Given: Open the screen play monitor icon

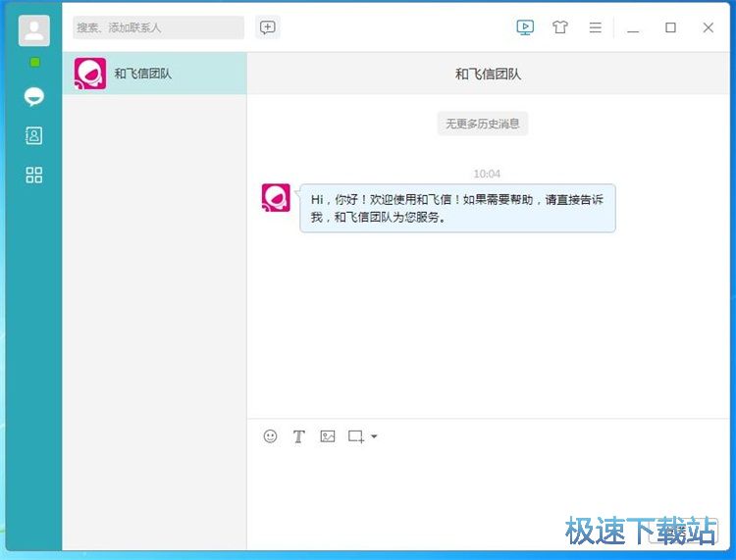Looking at the screenshot, I should [525, 27].
